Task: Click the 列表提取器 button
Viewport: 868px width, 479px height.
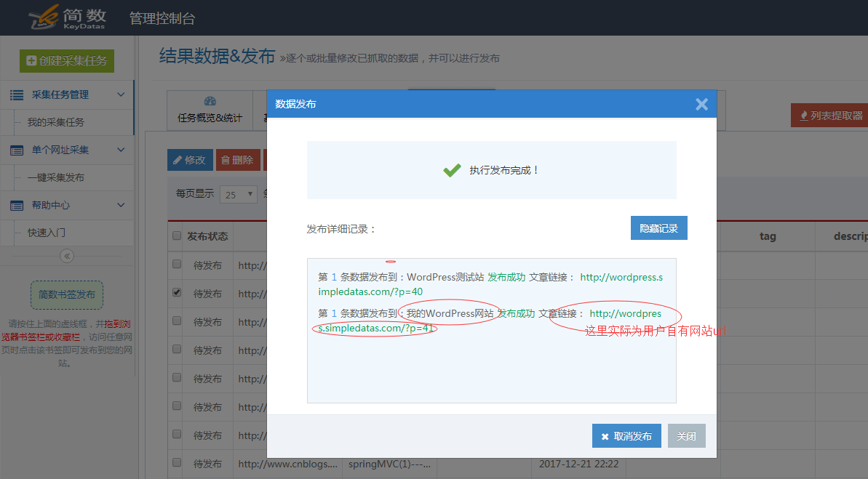Action: [x=830, y=116]
